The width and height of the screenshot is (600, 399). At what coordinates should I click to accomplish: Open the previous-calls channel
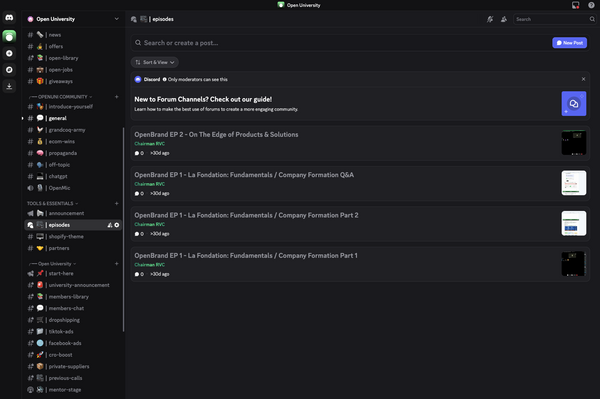coord(73,378)
